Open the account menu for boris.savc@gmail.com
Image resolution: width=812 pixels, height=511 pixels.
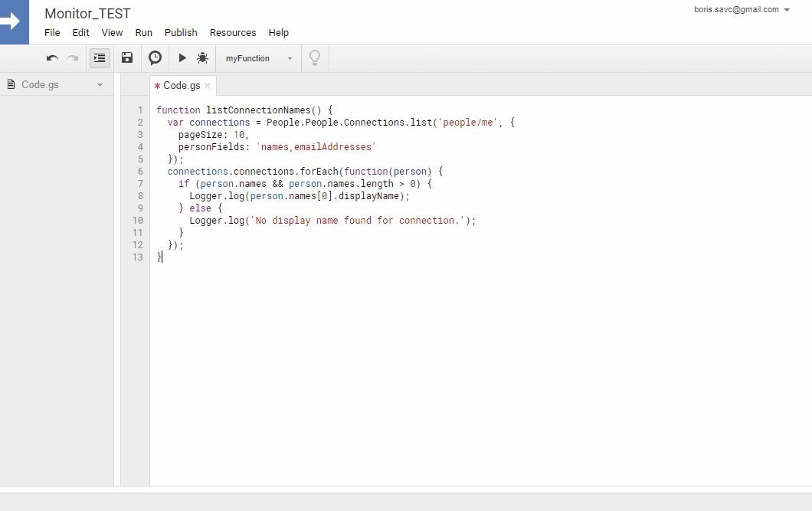(742, 9)
